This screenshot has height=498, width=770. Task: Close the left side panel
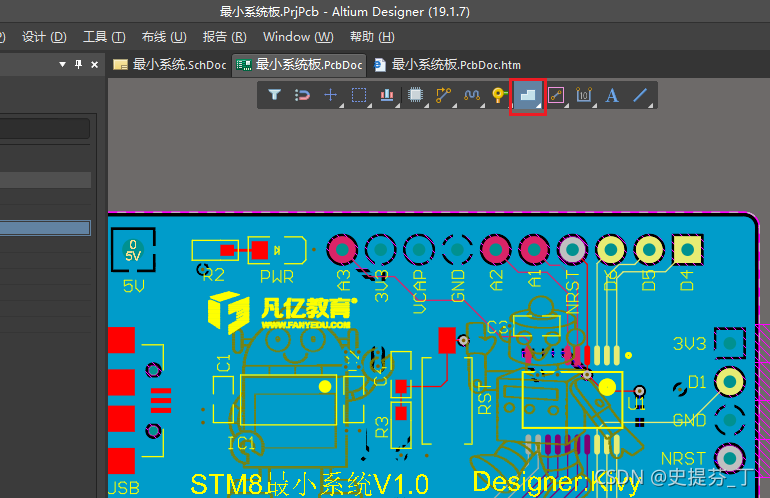point(95,64)
